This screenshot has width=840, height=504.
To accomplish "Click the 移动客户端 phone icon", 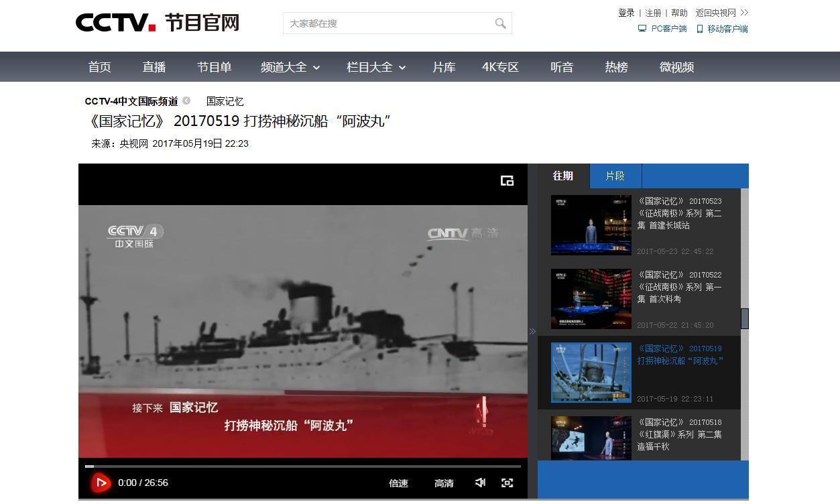I will click(700, 29).
